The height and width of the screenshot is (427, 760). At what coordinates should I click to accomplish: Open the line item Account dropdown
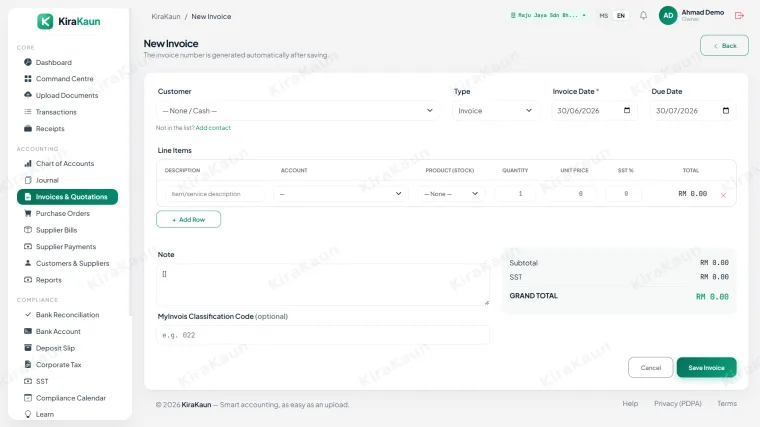341,194
